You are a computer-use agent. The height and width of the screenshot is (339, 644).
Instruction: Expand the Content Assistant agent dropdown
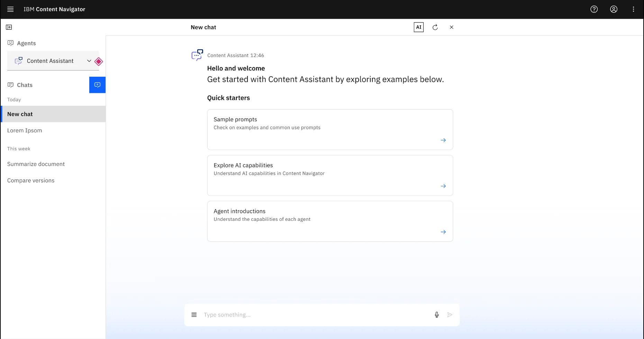coord(53,61)
